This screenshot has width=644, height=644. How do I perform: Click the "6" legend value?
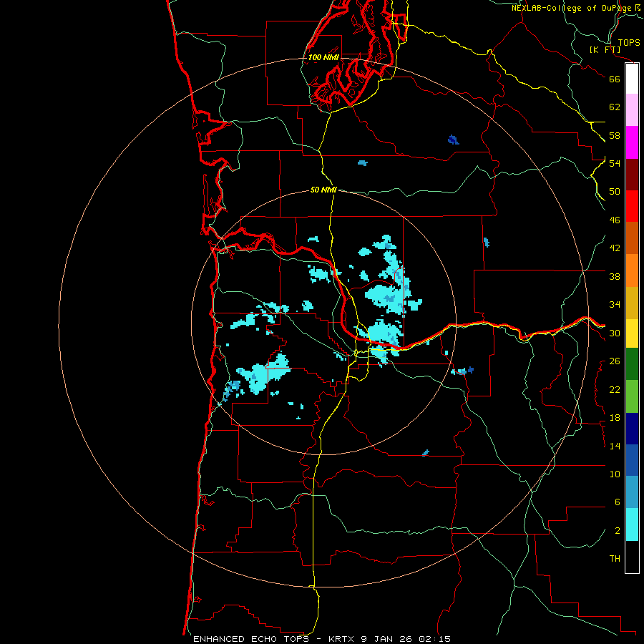(x=618, y=502)
